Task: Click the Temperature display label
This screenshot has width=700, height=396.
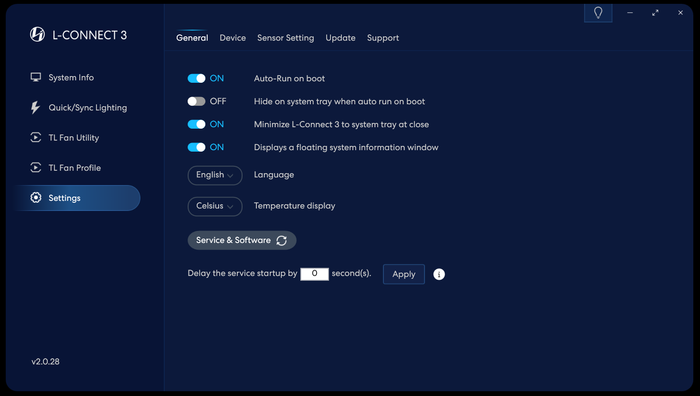Action: tap(295, 206)
